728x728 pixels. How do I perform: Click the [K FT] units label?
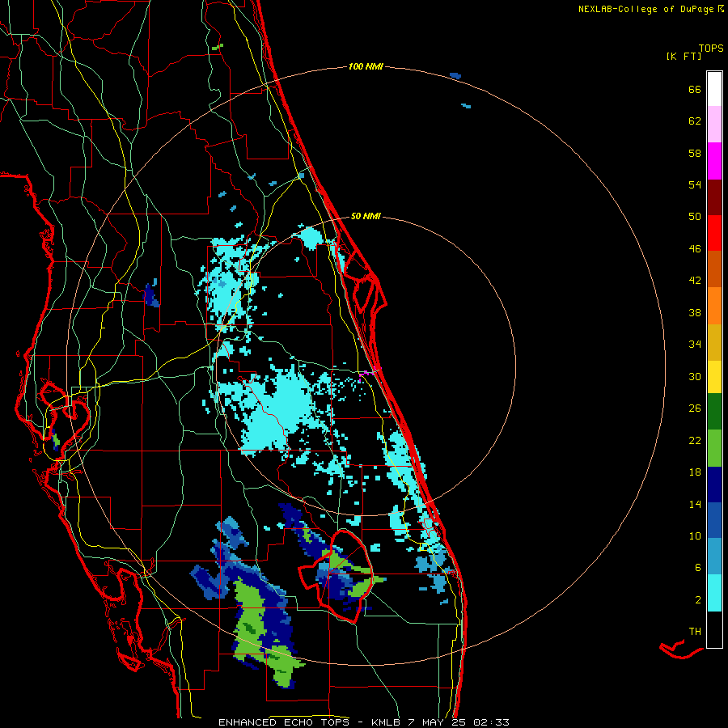point(684,56)
